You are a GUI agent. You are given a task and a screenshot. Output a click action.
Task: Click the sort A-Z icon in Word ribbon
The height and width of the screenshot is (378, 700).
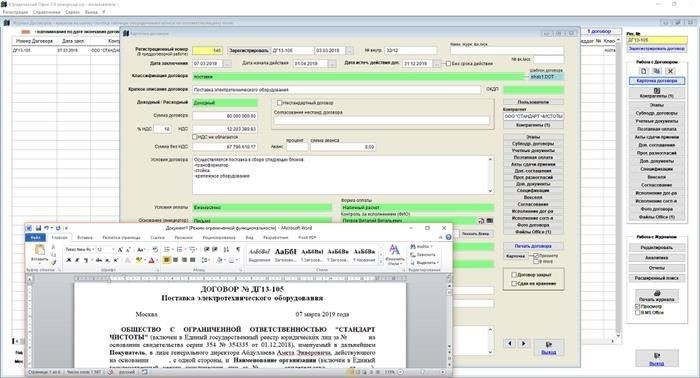(226, 249)
